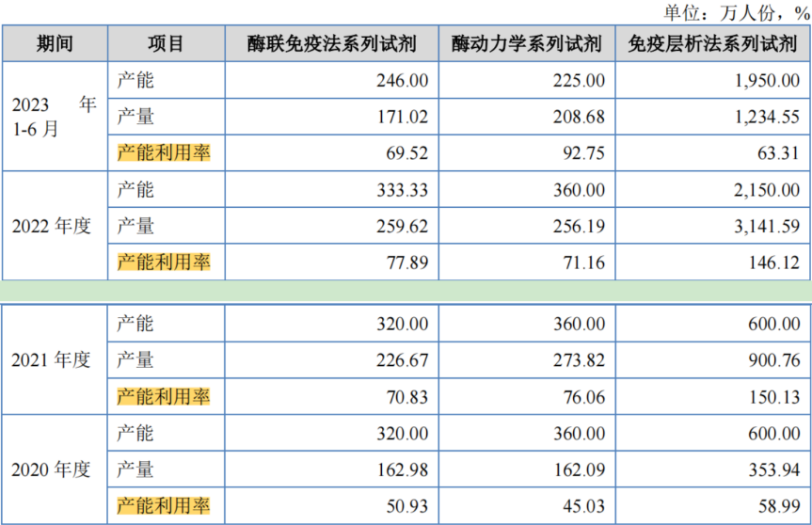
Task: Select highlighted 产能利用率 in 2021年度 block
Action: [164, 397]
